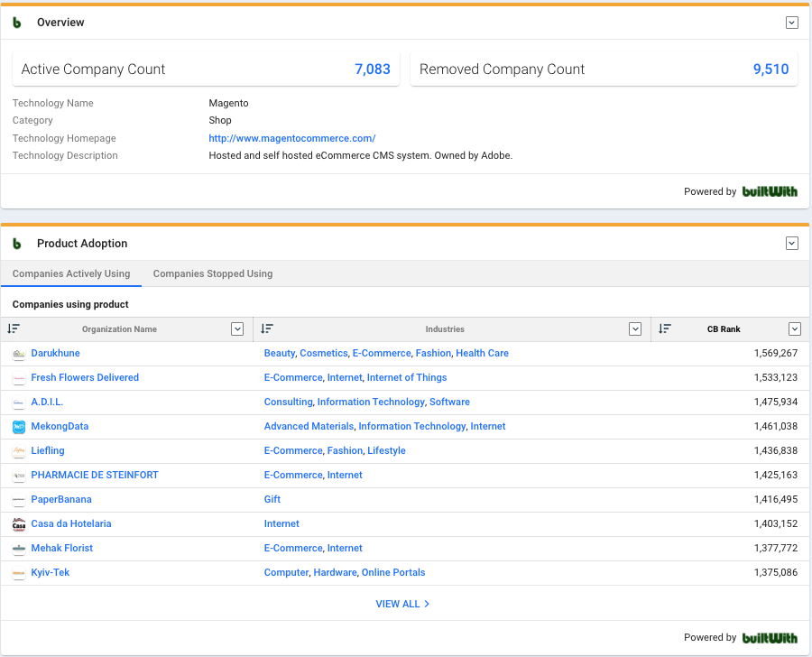812x657 pixels.
Task: Open A.D.I.L. organization link
Action: tap(47, 403)
